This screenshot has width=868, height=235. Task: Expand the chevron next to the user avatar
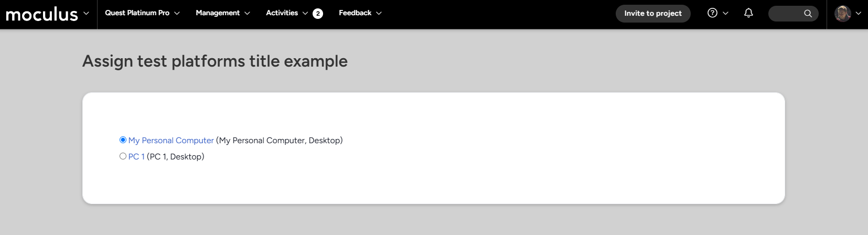tap(858, 14)
